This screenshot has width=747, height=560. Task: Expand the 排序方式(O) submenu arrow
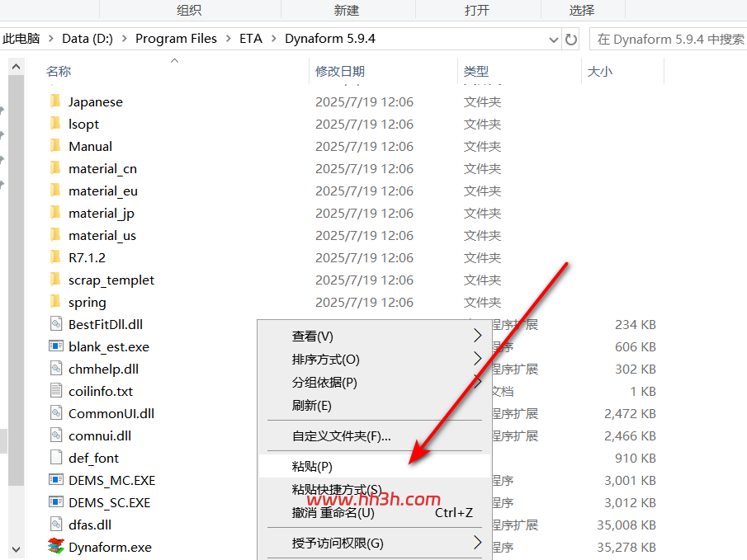[x=477, y=359]
